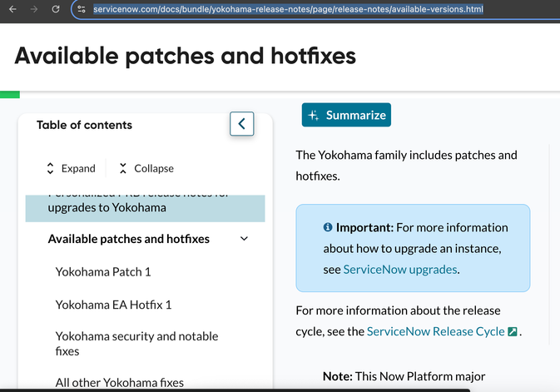Follow the ServiceNow upgrades link

(x=400, y=270)
